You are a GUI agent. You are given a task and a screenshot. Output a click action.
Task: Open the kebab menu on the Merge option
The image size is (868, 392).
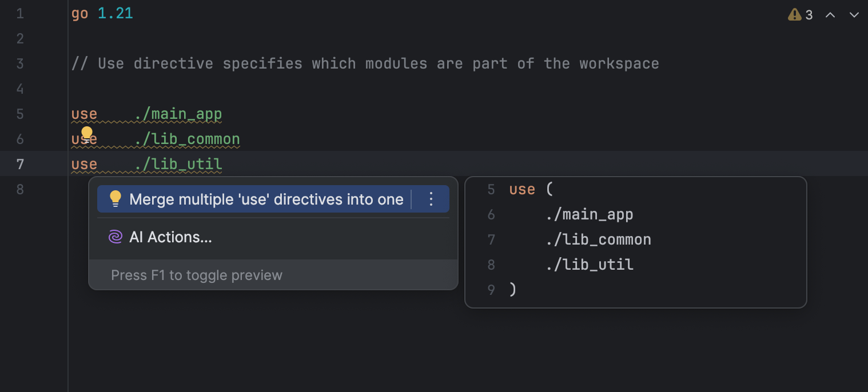(x=431, y=199)
